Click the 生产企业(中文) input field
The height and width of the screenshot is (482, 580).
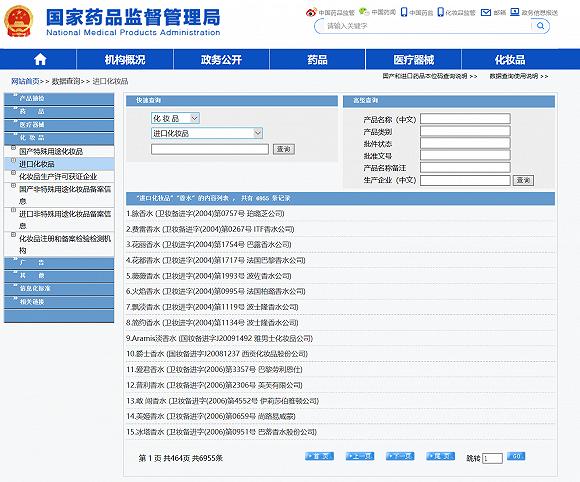click(465, 180)
